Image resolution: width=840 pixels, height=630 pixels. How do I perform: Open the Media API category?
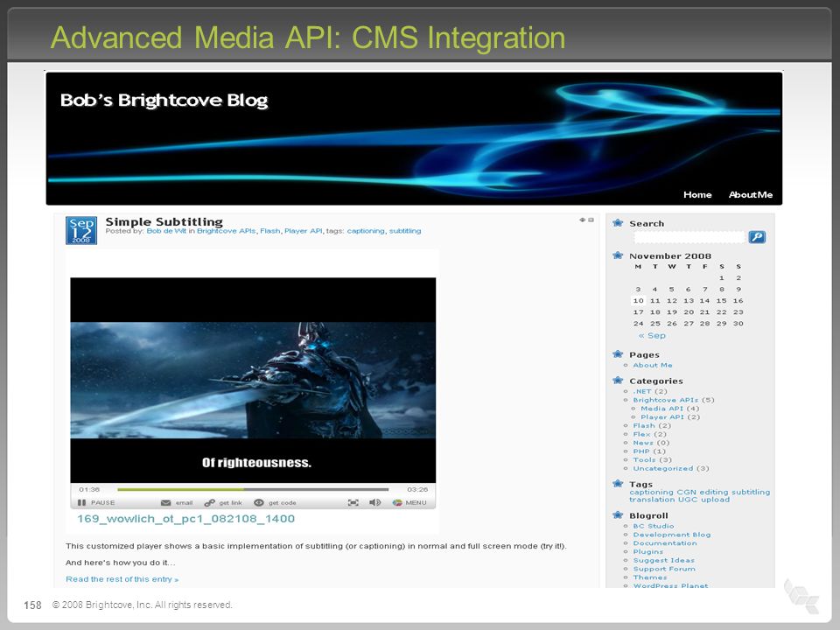[662, 409]
